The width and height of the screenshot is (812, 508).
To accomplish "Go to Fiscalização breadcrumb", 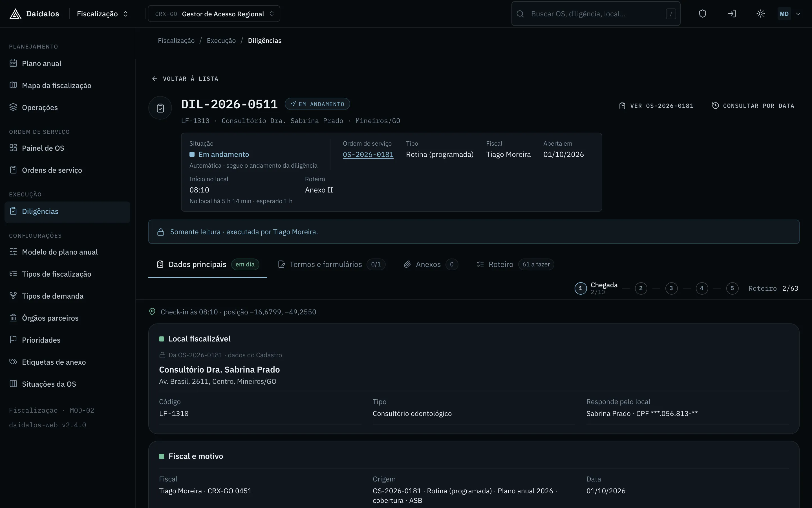I will coord(176,41).
